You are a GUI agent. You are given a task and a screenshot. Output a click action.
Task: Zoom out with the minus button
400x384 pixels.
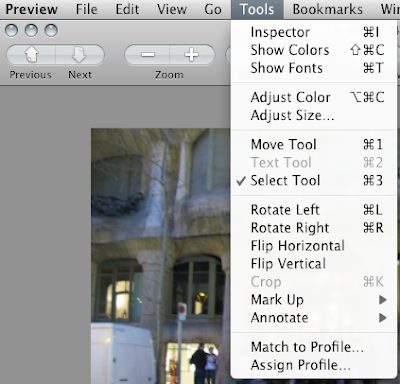pyautogui.click(x=147, y=55)
